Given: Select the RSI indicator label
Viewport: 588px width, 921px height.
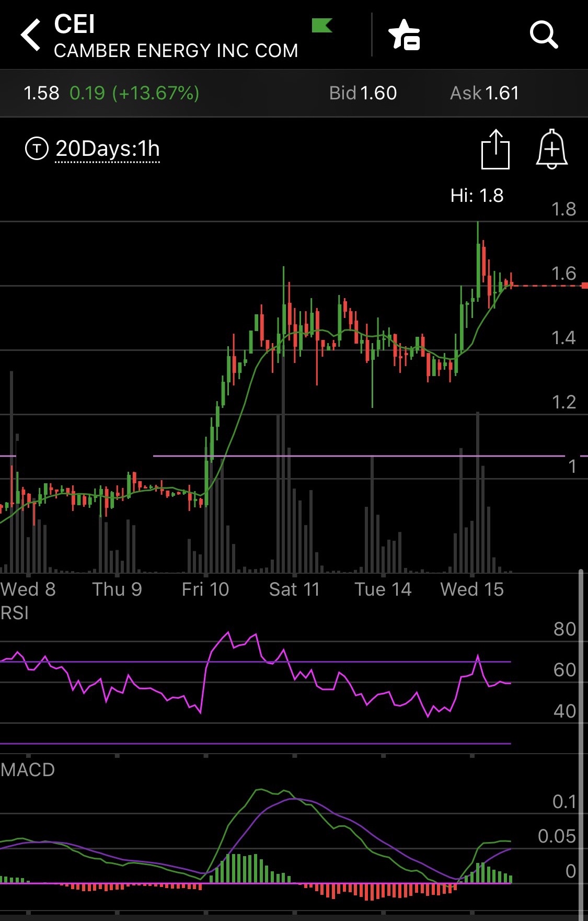Looking at the screenshot, I should pos(15,613).
